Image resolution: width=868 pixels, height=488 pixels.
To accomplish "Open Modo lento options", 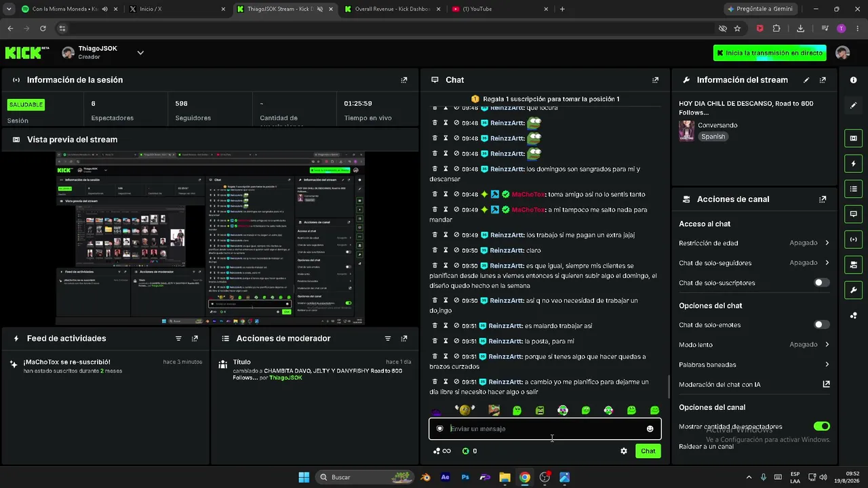I will (x=753, y=344).
